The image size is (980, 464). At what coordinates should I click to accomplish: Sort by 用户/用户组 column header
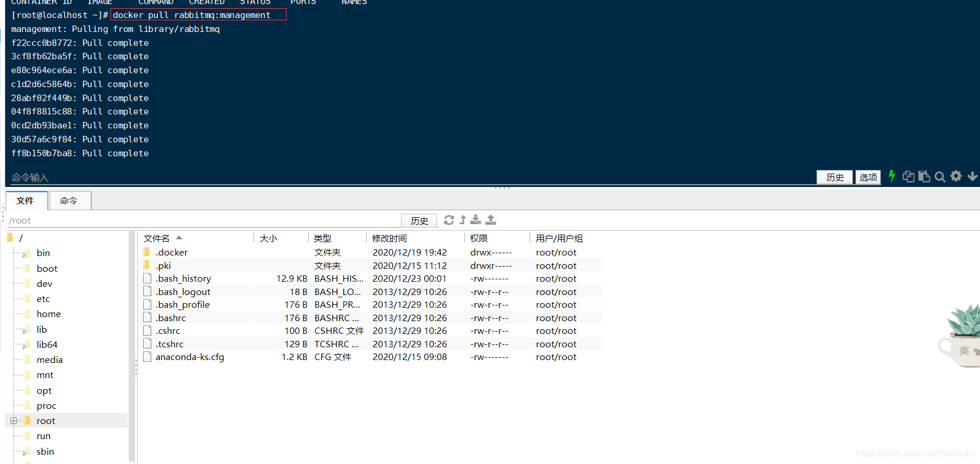coord(559,238)
